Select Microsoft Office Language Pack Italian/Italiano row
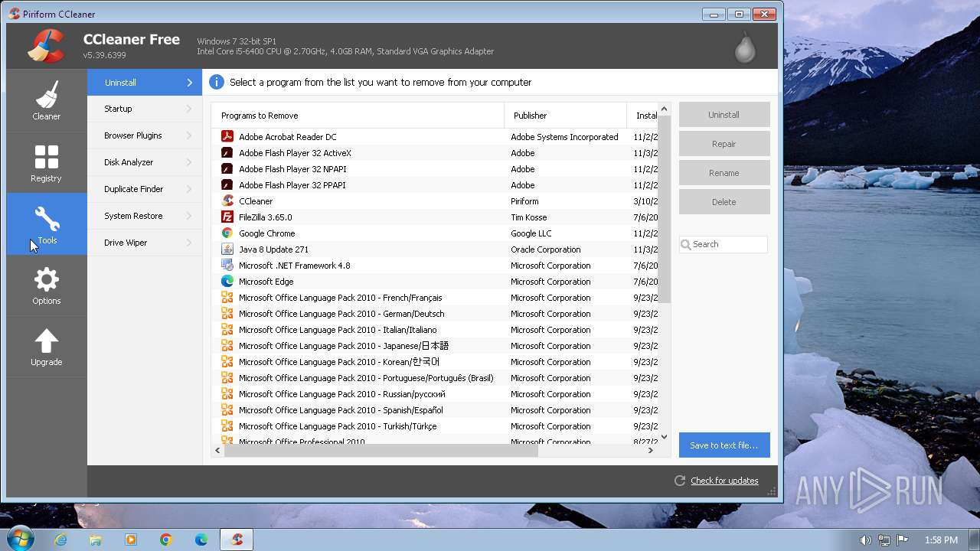 pyautogui.click(x=434, y=330)
